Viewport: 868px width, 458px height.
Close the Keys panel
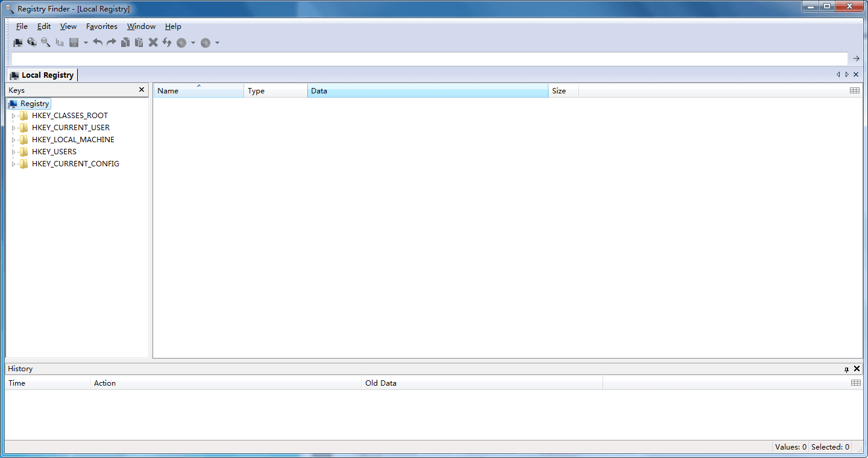(x=142, y=90)
